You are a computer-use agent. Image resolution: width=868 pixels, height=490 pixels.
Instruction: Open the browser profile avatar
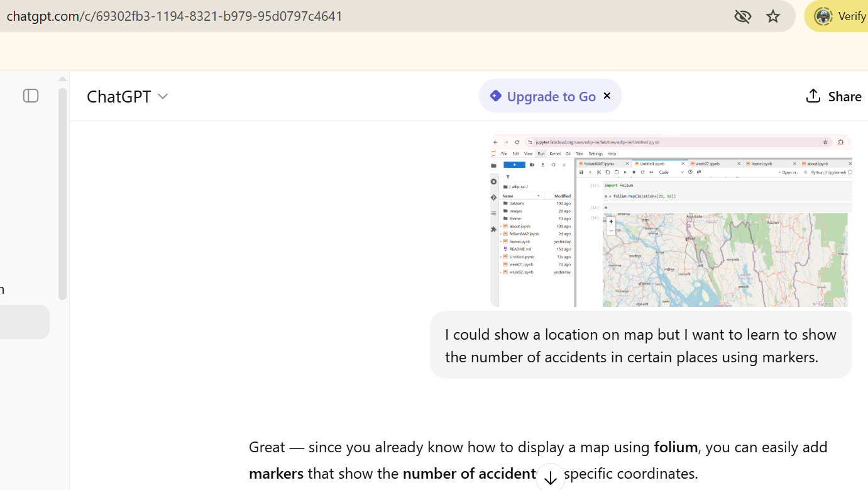823,16
